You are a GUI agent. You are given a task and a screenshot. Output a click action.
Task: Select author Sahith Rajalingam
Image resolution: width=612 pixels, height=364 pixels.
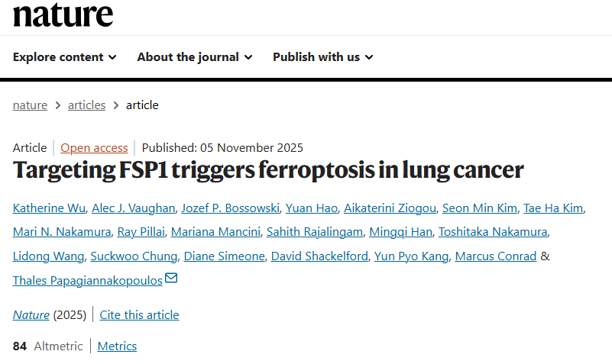tap(319, 232)
